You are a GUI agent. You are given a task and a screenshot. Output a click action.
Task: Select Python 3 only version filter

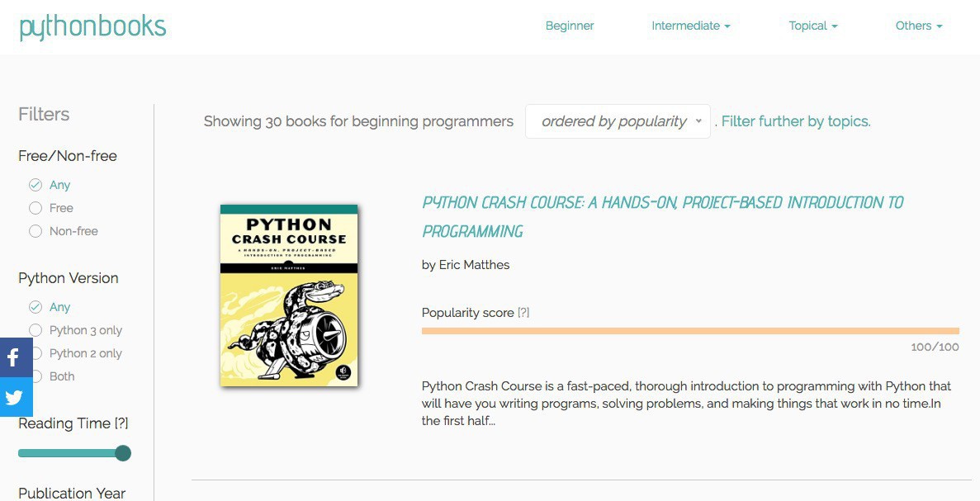pos(36,330)
